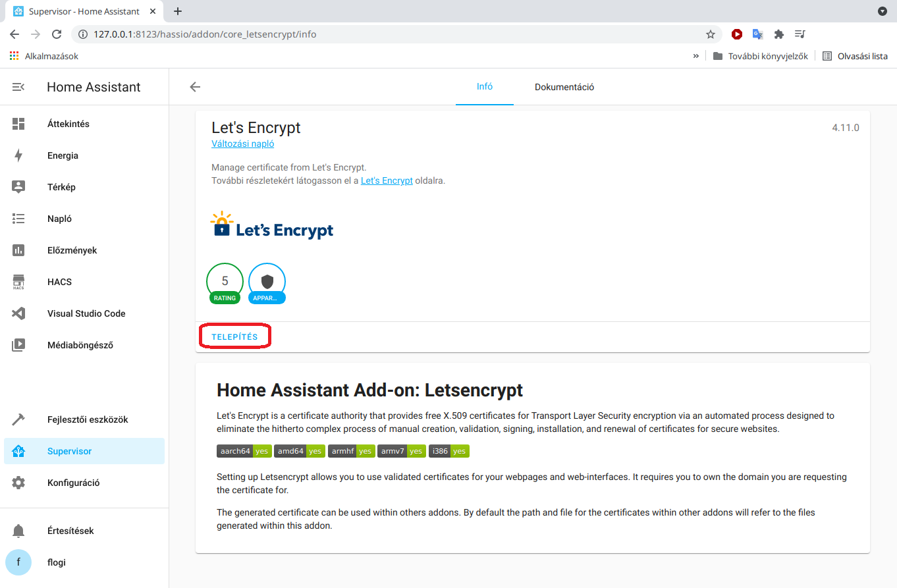This screenshot has width=897, height=588.
Task: Open the browser extensions puzzle icon
Action: [x=778, y=34]
